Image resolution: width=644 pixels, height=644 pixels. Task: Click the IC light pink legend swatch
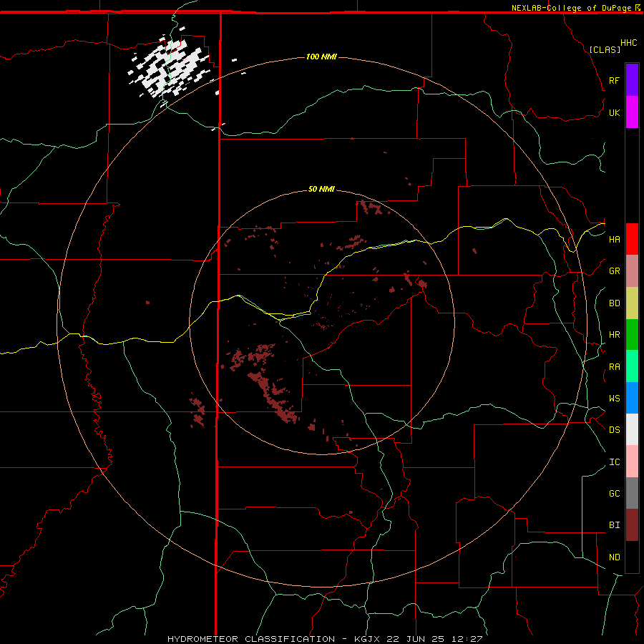click(x=632, y=462)
